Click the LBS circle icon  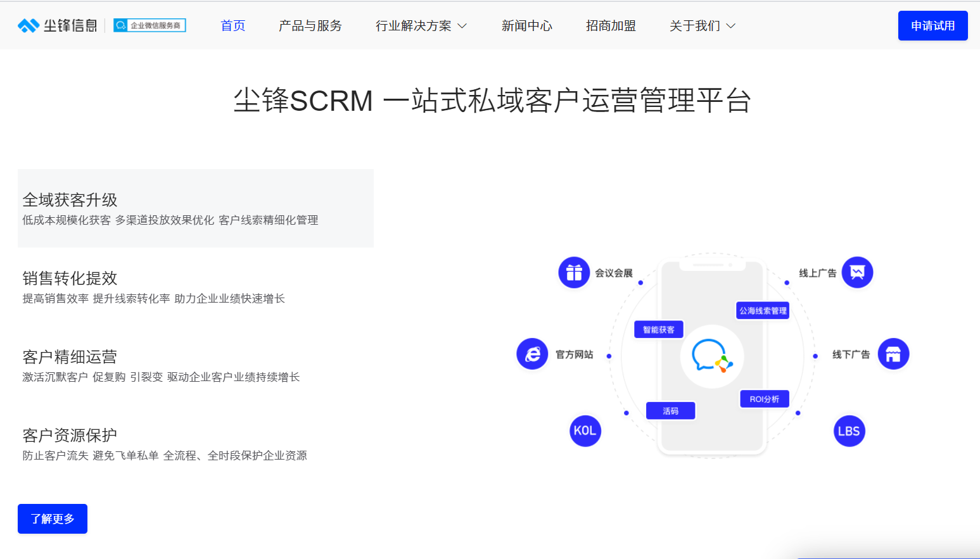tap(849, 431)
